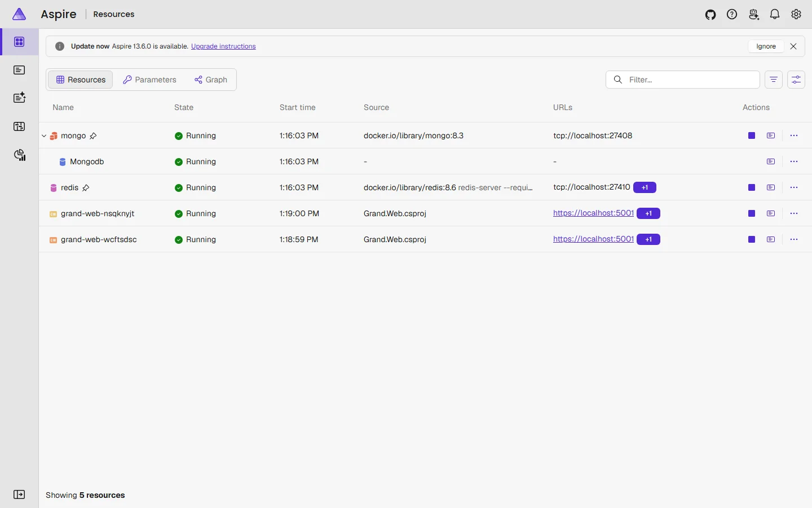Switch to the Graph tab
Screen dimensions: 812x508
point(211,80)
